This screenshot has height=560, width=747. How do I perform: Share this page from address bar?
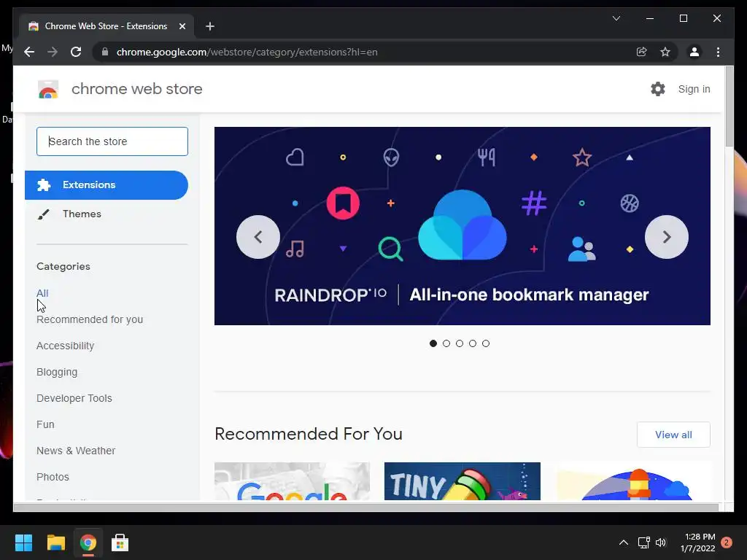pyautogui.click(x=642, y=52)
